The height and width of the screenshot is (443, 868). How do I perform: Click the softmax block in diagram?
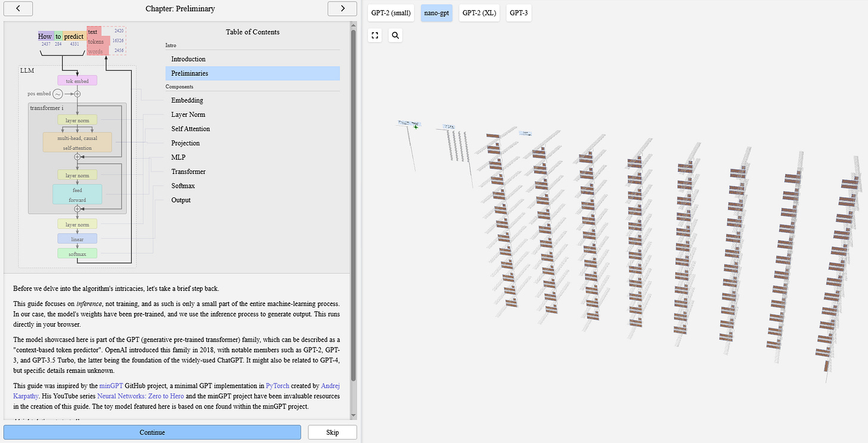(x=77, y=253)
